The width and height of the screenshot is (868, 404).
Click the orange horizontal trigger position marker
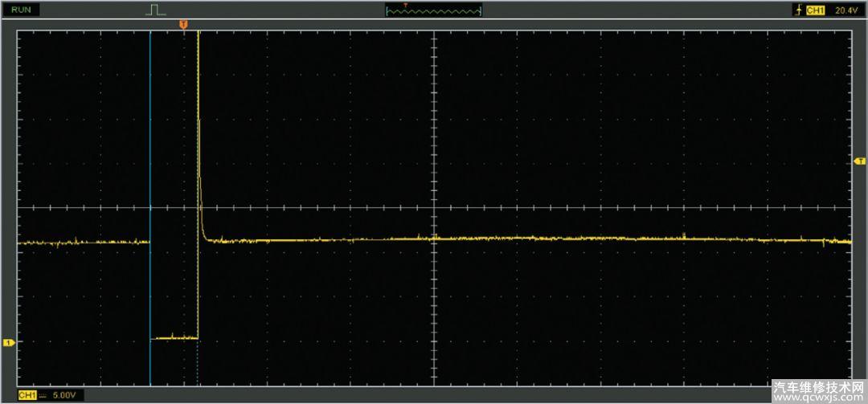click(x=183, y=25)
